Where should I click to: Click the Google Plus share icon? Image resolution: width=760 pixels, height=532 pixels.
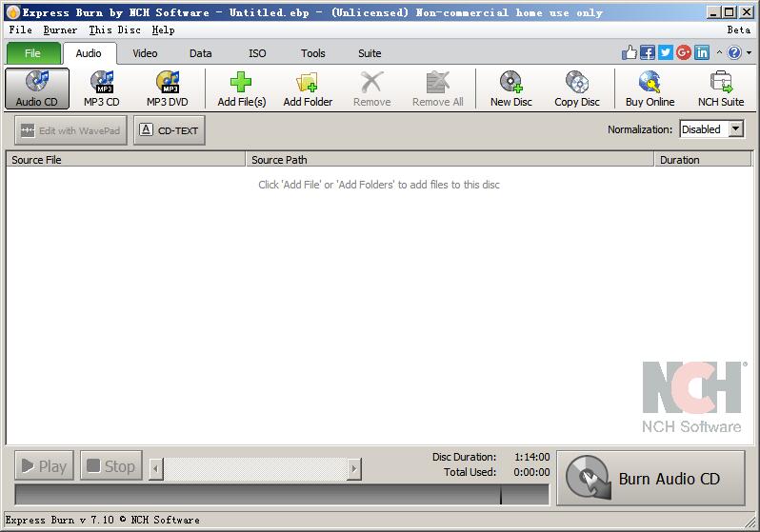(684, 52)
